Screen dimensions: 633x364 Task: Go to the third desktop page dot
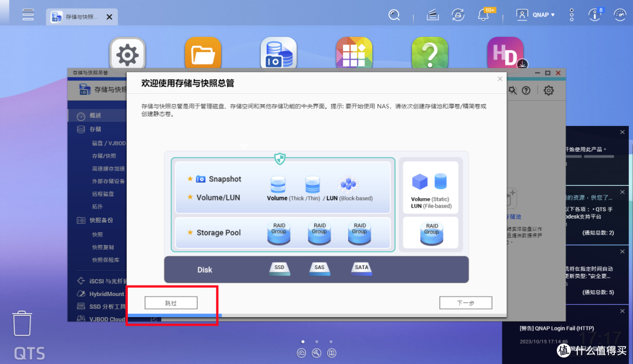click(x=331, y=341)
